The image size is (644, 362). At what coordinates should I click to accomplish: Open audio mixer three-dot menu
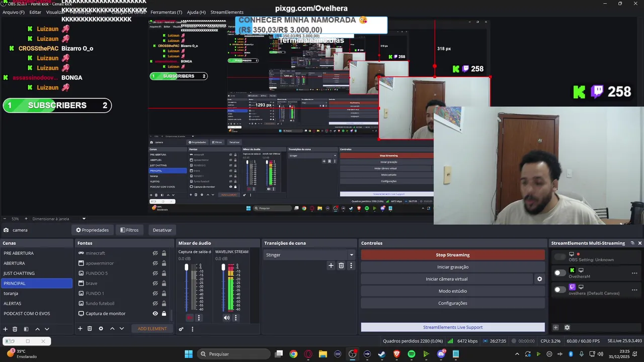pos(192,329)
